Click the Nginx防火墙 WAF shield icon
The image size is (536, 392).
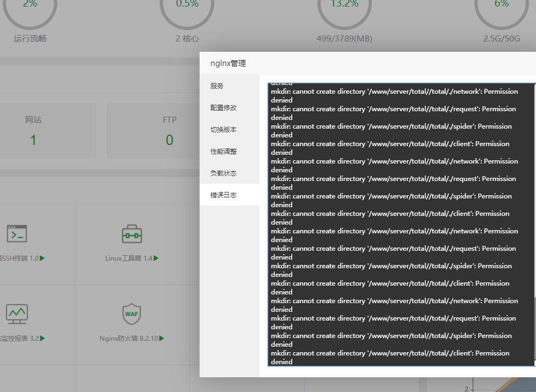(x=132, y=313)
